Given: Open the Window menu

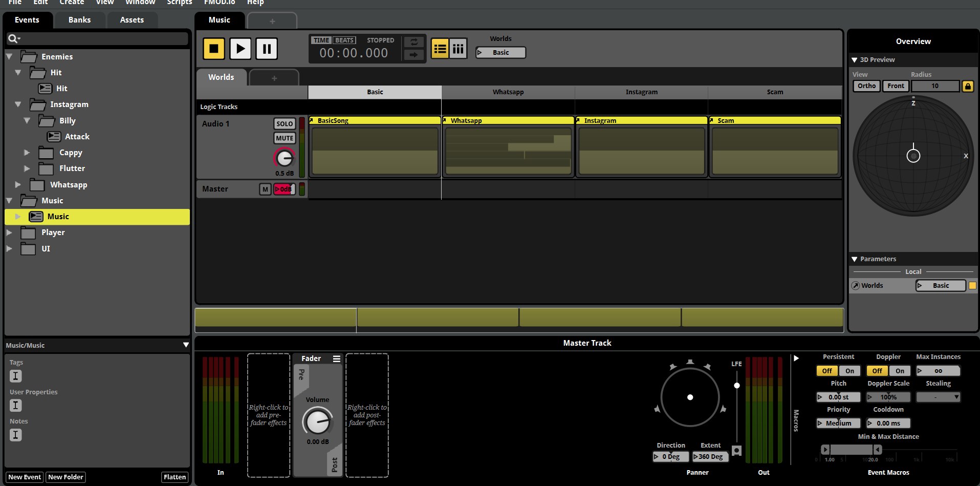Looking at the screenshot, I should (x=140, y=3).
